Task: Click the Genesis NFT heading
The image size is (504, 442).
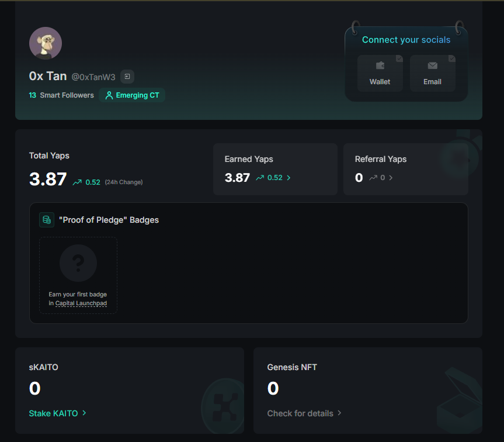Action: 292,367
